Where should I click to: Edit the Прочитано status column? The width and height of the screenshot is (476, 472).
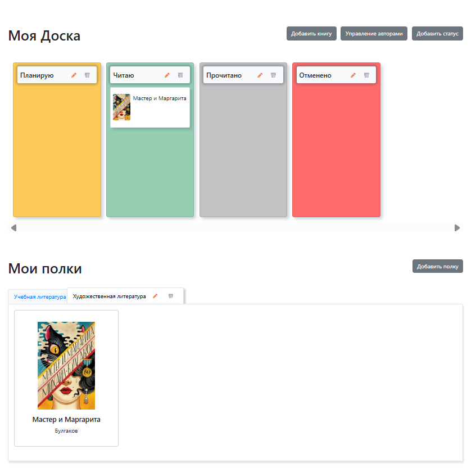tap(260, 75)
